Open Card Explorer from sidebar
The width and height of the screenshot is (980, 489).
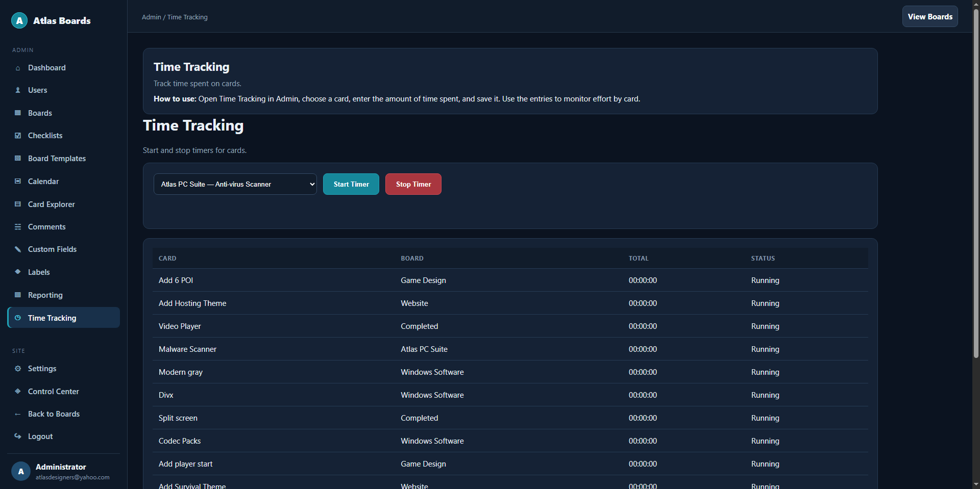tap(64, 204)
